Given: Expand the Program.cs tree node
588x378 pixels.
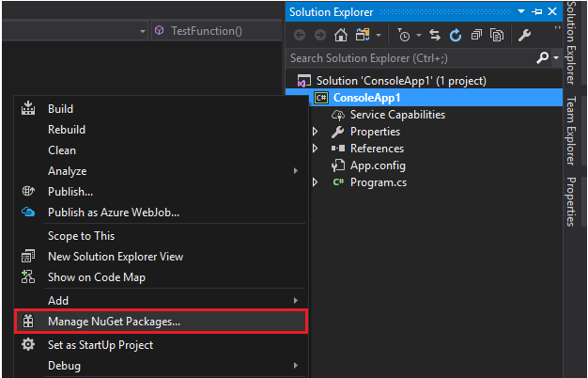Looking at the screenshot, I should click(316, 182).
